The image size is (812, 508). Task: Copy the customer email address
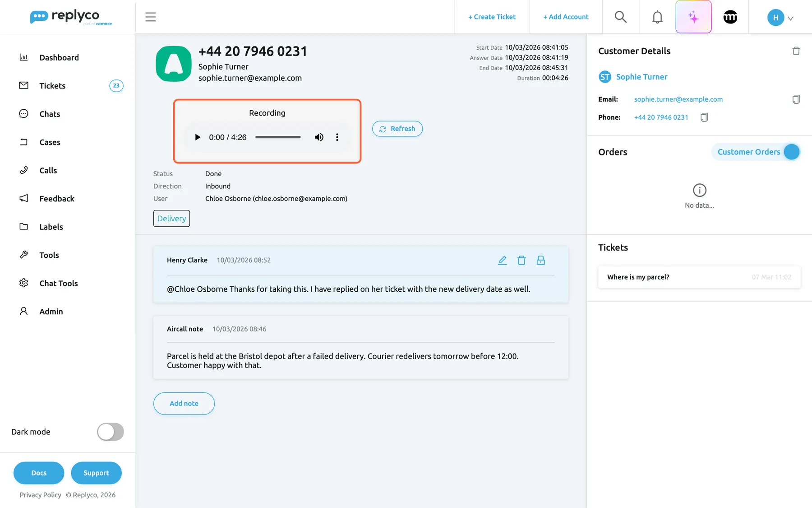[796, 99]
